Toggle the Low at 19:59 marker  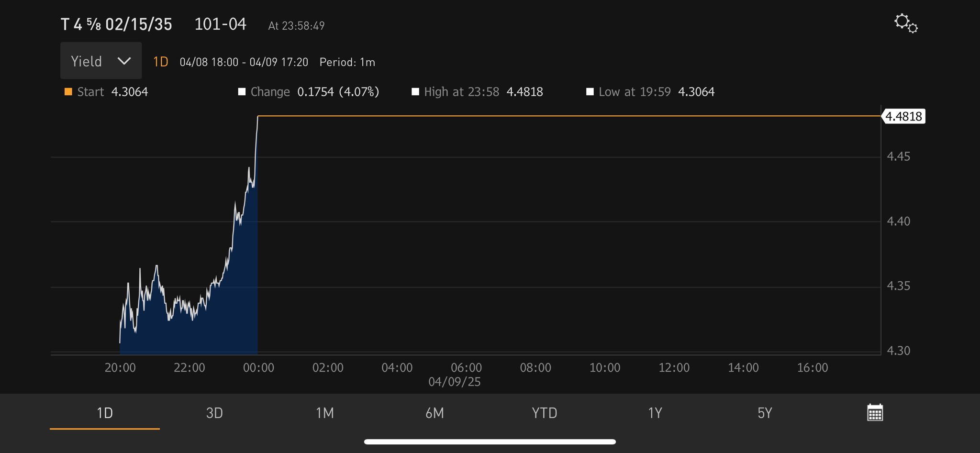(x=590, y=91)
